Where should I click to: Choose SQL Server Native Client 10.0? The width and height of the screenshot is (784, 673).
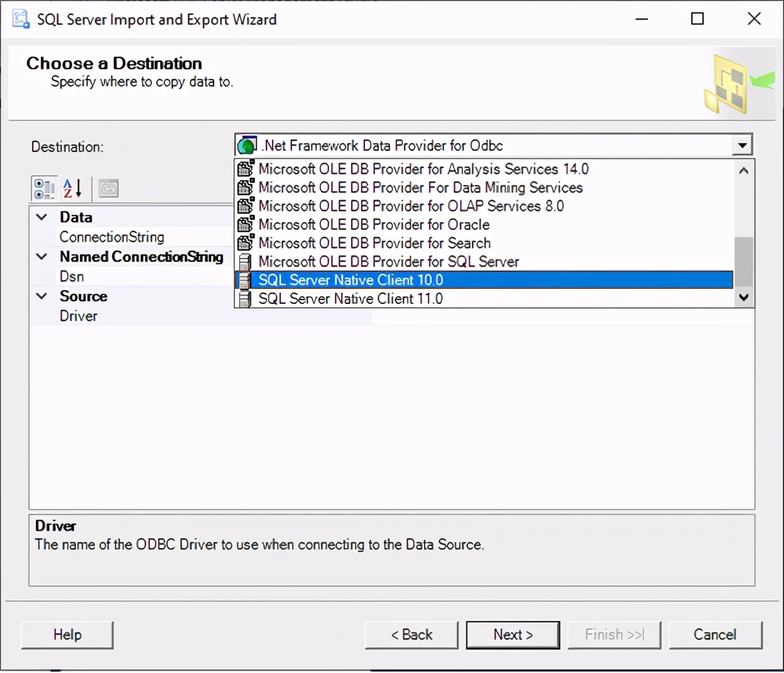pyautogui.click(x=484, y=280)
